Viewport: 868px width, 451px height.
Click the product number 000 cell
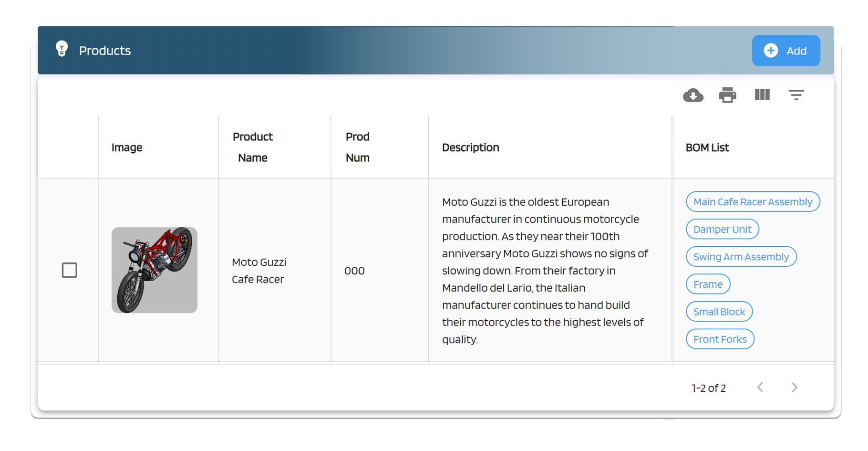354,271
